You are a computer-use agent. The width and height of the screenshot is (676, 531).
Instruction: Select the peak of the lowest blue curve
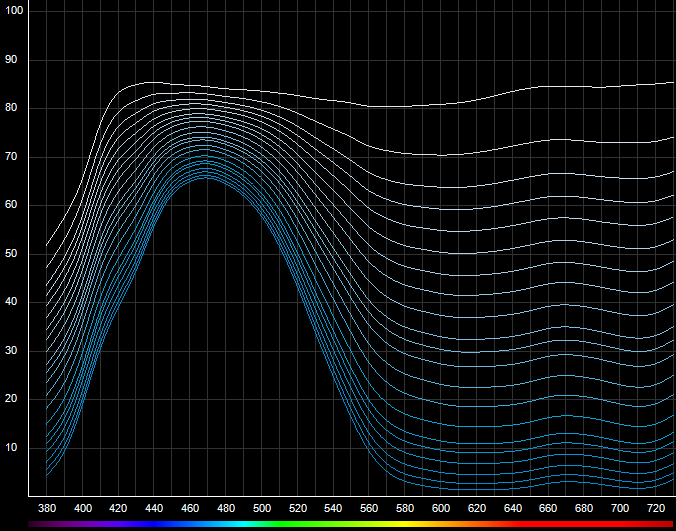click(x=206, y=177)
